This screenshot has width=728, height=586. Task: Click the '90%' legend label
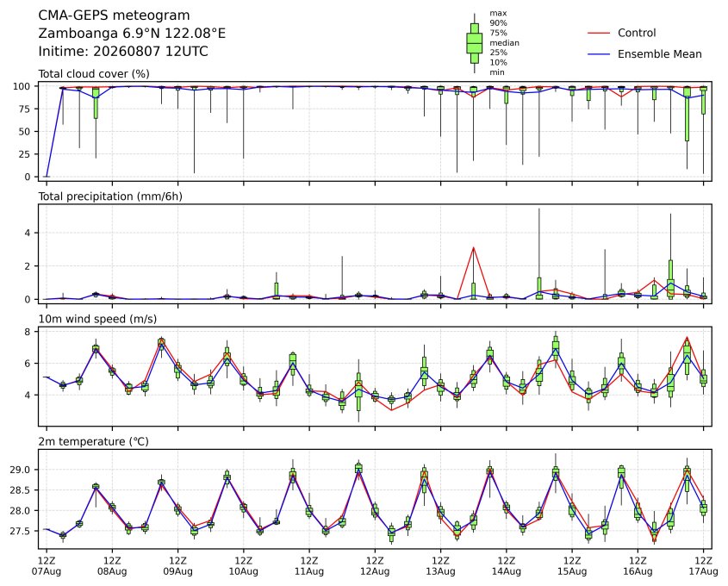[x=498, y=22]
